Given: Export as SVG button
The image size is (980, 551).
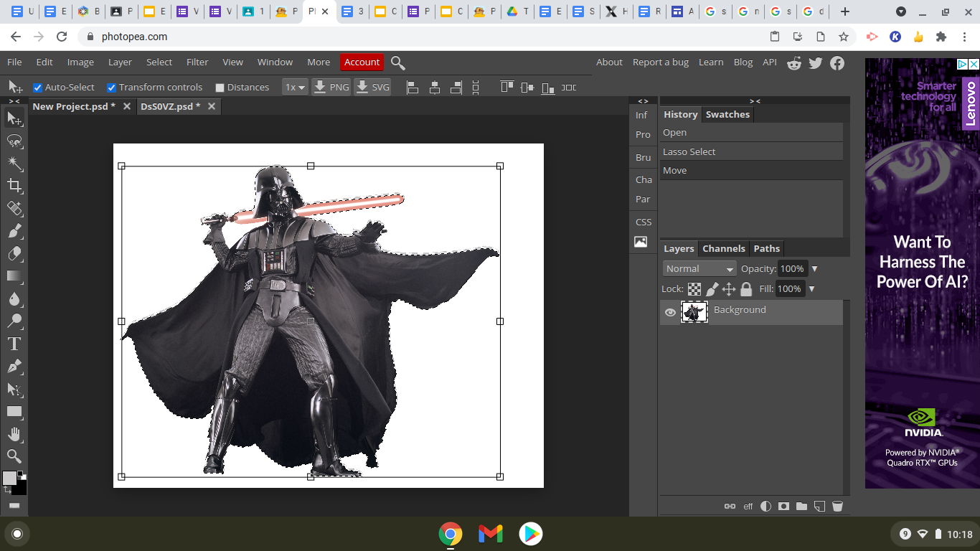Looking at the screenshot, I should tap(372, 88).
